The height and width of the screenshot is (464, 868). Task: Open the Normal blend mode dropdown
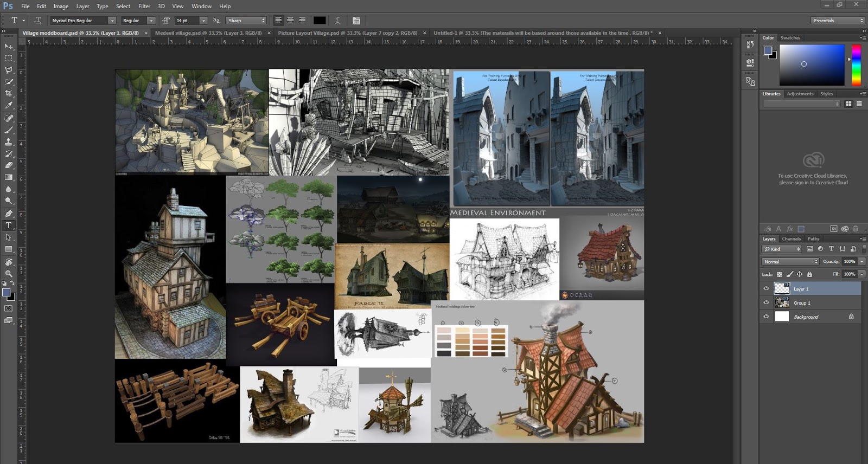pos(790,261)
